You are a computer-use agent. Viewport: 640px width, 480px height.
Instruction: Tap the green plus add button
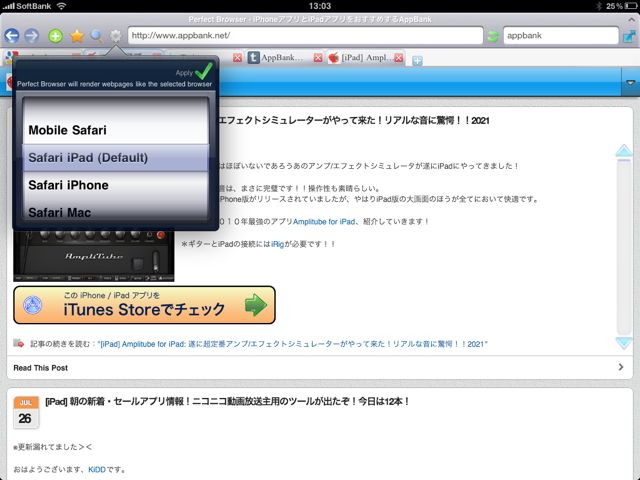point(56,36)
